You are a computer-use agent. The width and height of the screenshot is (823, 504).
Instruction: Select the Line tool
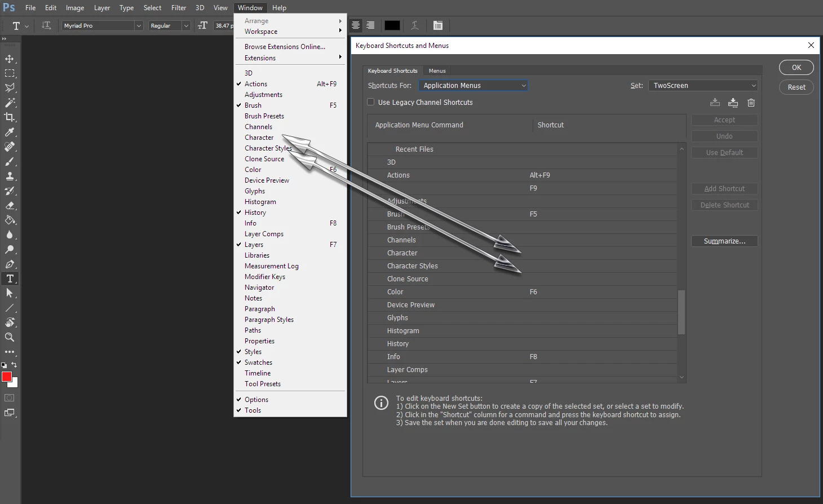click(10, 308)
